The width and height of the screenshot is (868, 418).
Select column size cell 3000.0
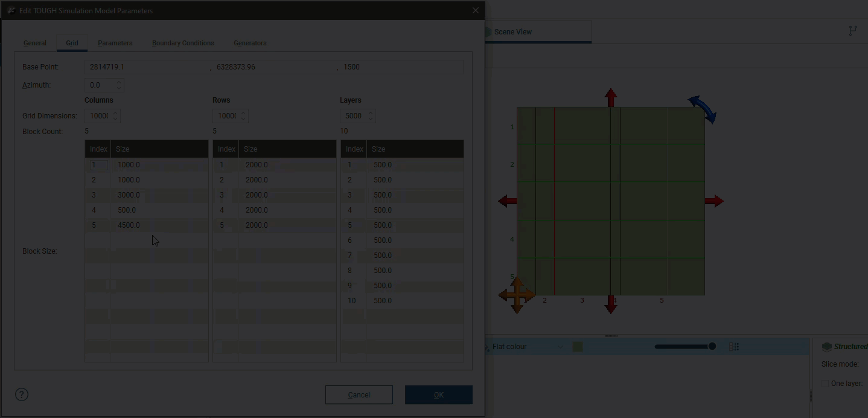(159, 195)
